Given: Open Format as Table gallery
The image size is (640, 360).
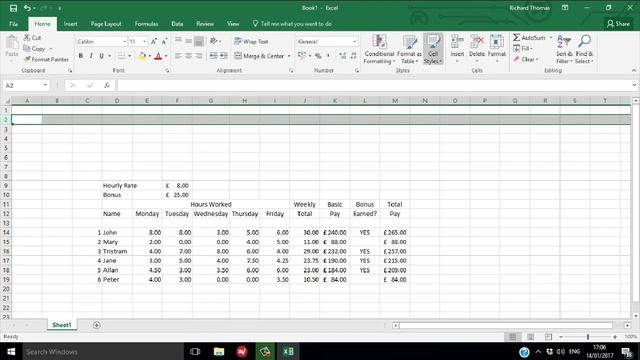Looking at the screenshot, I should point(409,49).
